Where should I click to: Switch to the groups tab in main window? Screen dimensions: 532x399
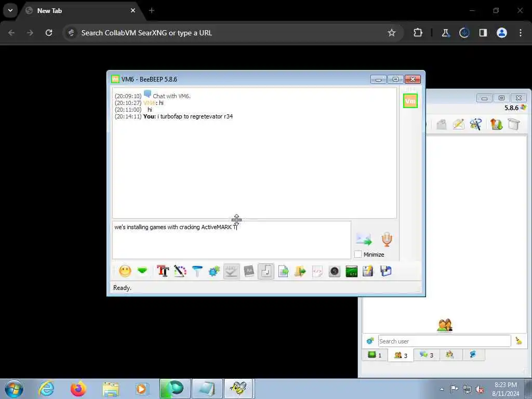pos(450,355)
